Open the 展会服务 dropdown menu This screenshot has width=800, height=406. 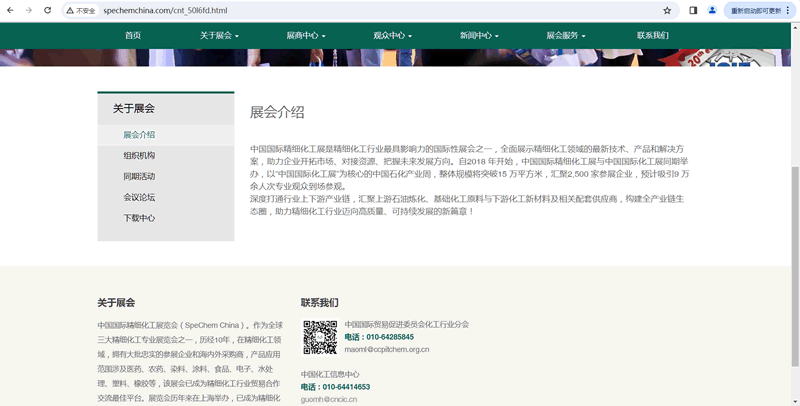(x=566, y=35)
